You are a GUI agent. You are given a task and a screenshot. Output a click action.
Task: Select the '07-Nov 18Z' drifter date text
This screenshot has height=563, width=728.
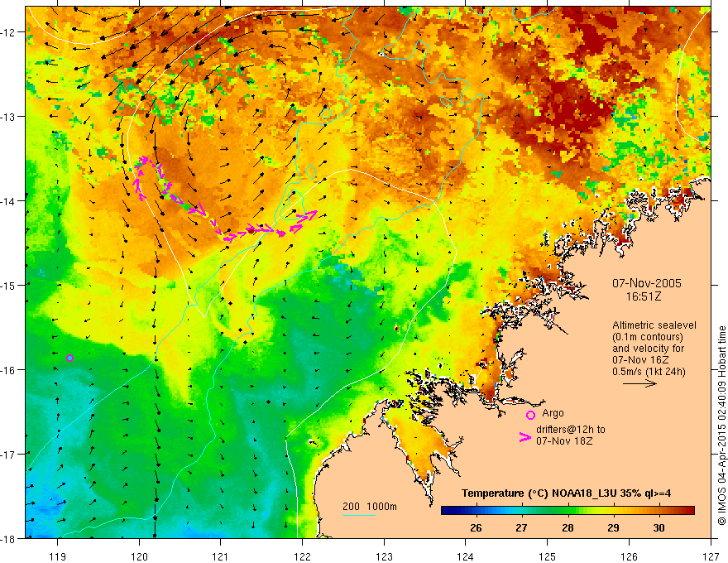pos(564,440)
